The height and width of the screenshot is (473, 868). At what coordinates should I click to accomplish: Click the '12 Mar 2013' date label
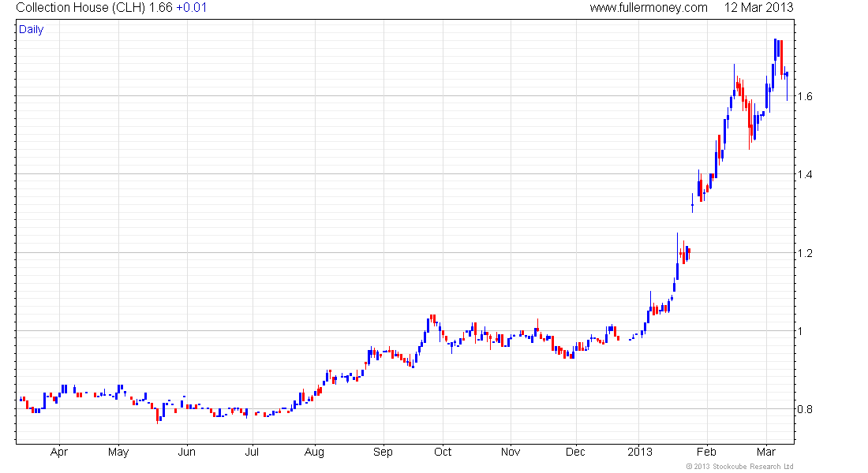(759, 8)
